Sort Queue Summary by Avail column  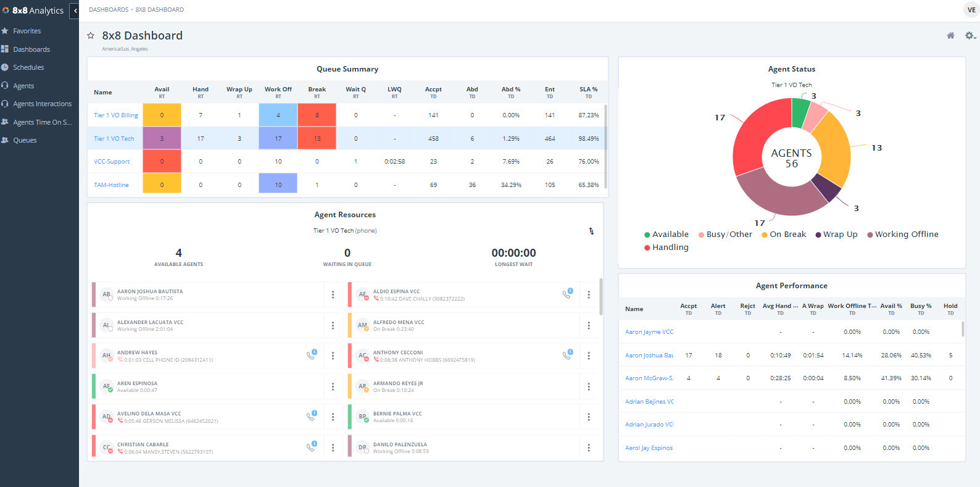(x=162, y=92)
